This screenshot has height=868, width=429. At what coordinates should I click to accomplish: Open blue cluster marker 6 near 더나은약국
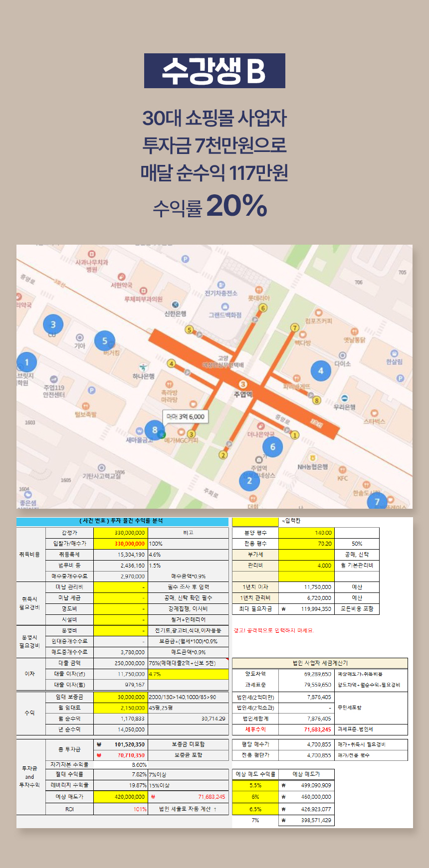click(x=272, y=447)
